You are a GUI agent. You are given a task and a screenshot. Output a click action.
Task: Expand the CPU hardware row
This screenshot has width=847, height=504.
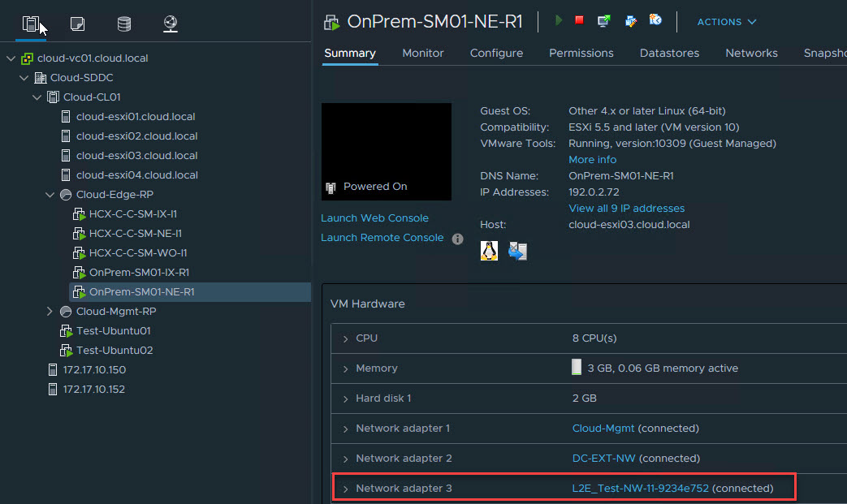[x=346, y=339]
